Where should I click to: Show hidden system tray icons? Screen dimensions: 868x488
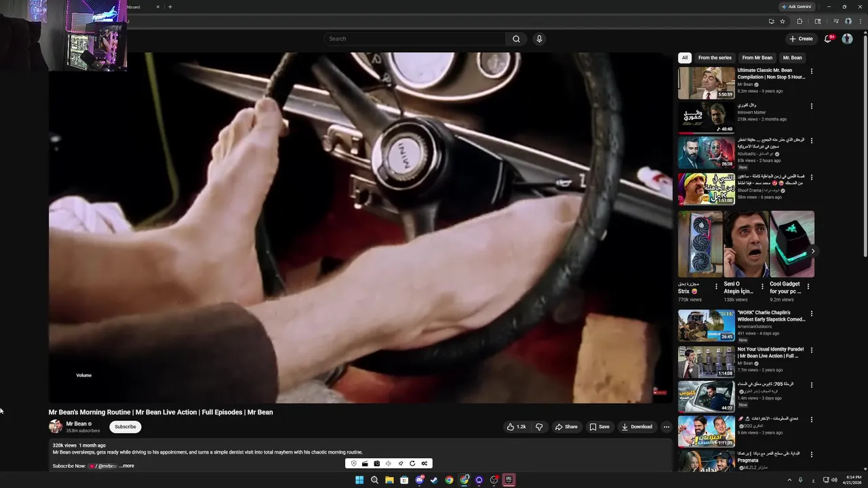coord(789,480)
